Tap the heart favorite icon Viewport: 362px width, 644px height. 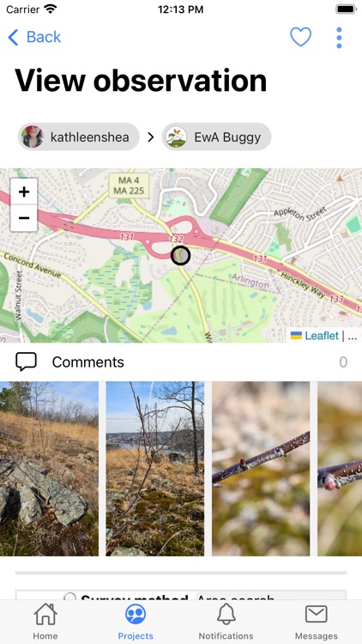coord(301,37)
